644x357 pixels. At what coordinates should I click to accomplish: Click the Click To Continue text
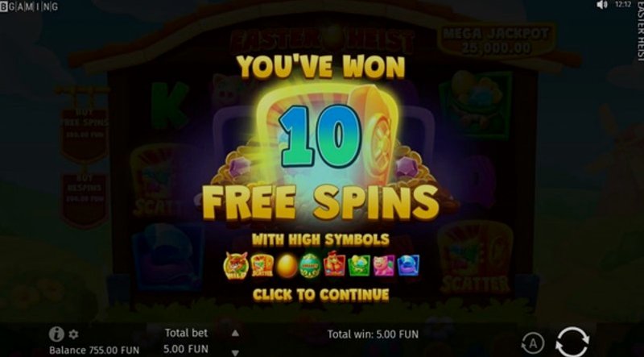pos(320,295)
